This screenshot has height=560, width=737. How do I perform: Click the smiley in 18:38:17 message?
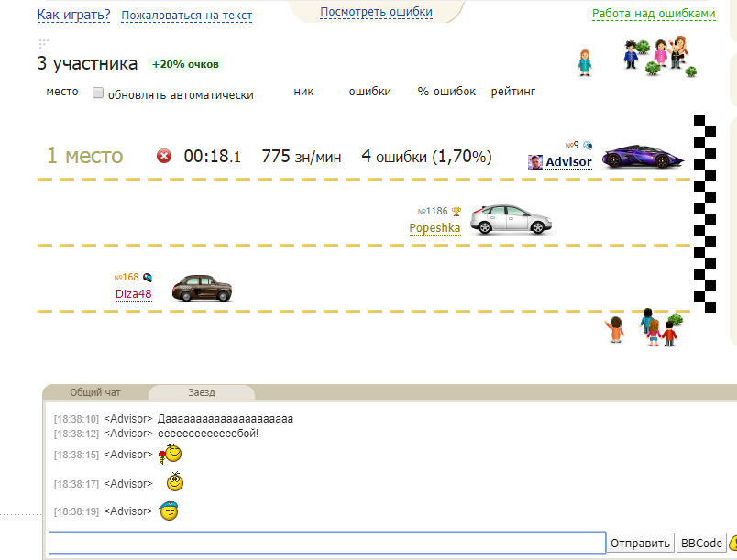175,482
